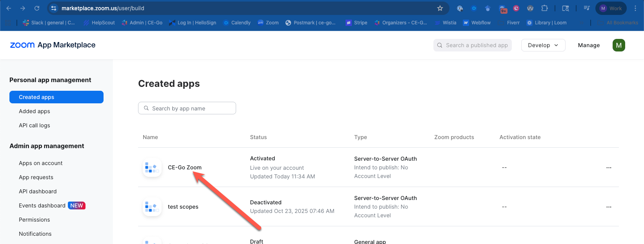Click the Name column header
Viewport: 644px width, 244px height.
pyautogui.click(x=150, y=137)
